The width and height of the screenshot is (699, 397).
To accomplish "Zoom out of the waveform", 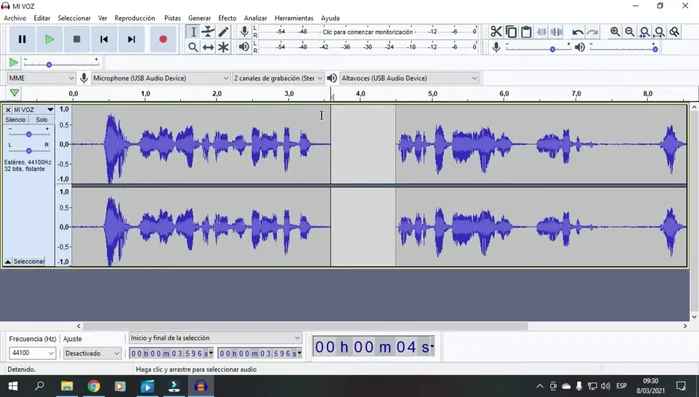I will pyautogui.click(x=630, y=32).
